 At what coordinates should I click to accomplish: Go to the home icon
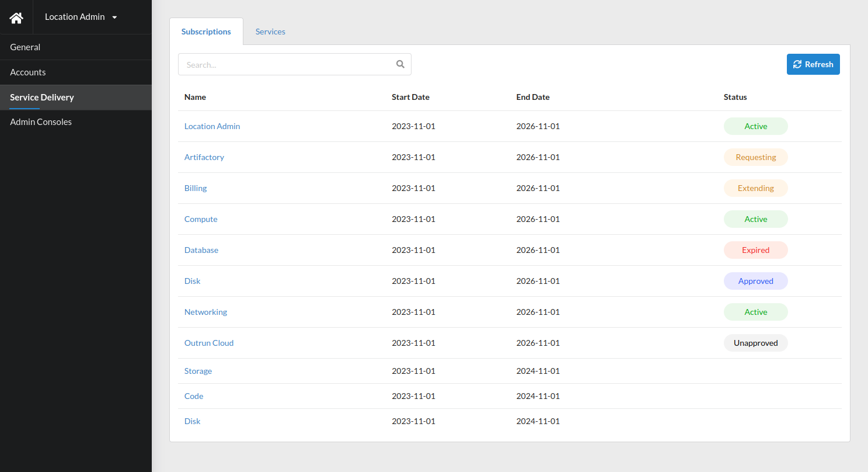[16, 18]
